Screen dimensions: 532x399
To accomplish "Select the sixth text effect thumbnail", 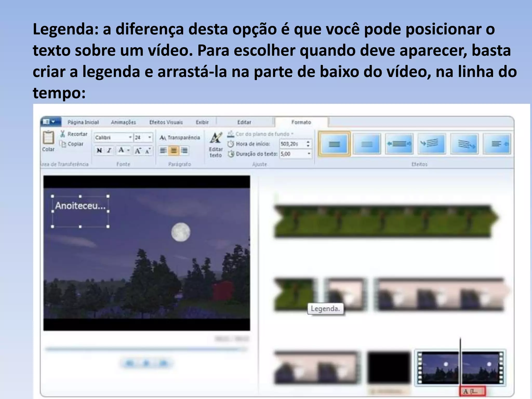I will point(497,144).
